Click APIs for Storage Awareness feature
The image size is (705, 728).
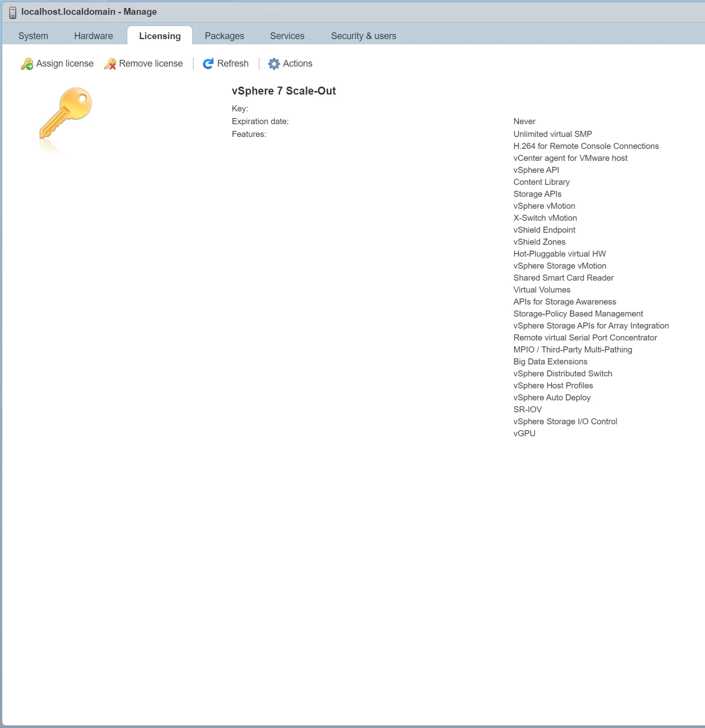(x=565, y=302)
